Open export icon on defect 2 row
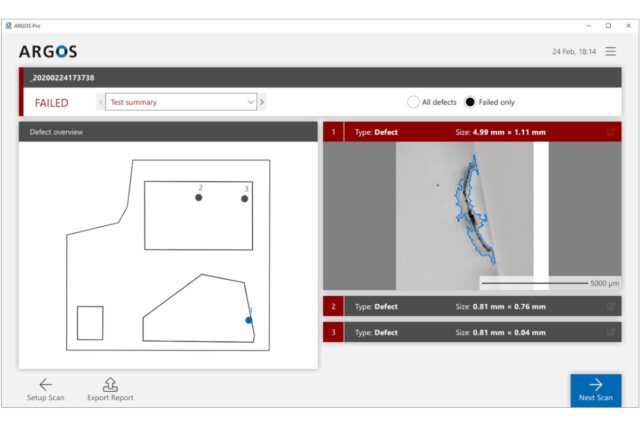The height and width of the screenshot is (427, 640). pos(611,306)
